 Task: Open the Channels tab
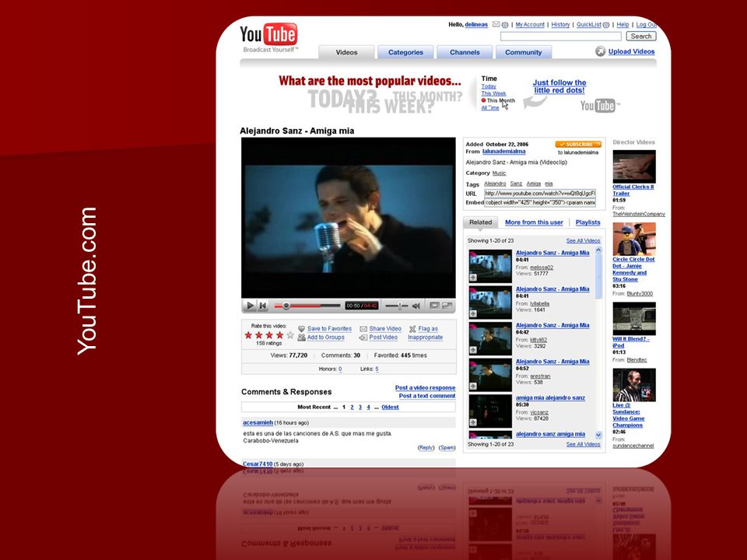coord(465,52)
